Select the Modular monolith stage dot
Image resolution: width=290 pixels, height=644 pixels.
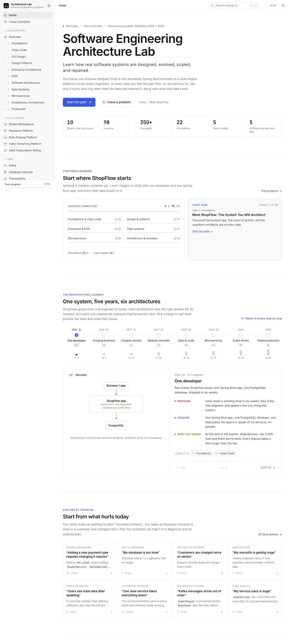pyautogui.click(x=159, y=335)
